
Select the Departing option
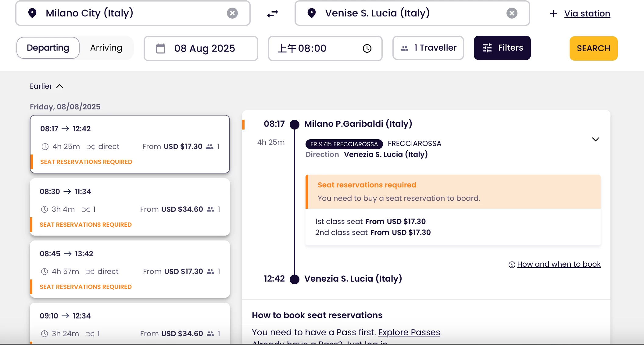(48, 48)
